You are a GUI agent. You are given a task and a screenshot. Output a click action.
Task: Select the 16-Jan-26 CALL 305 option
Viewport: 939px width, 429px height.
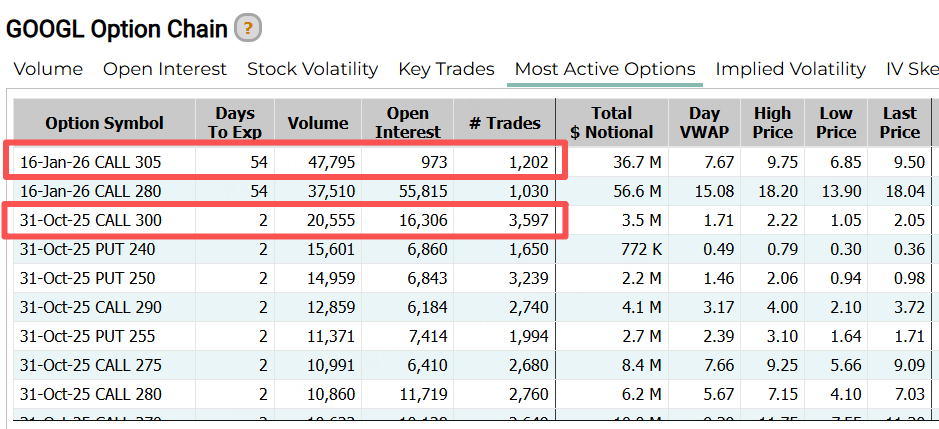point(90,162)
